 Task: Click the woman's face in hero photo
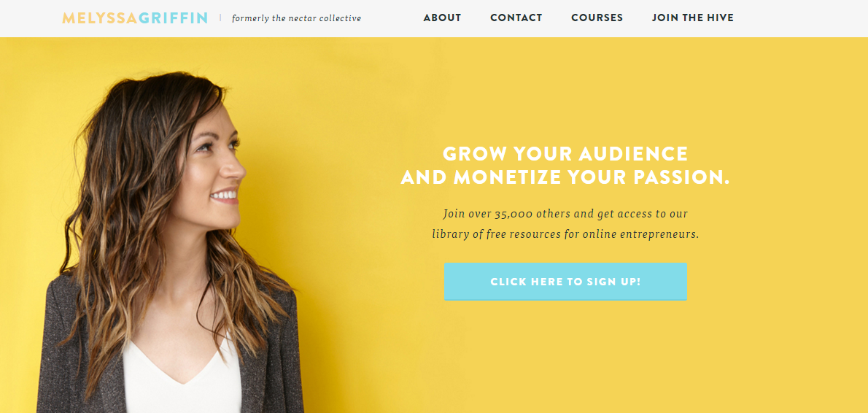pos(214,166)
